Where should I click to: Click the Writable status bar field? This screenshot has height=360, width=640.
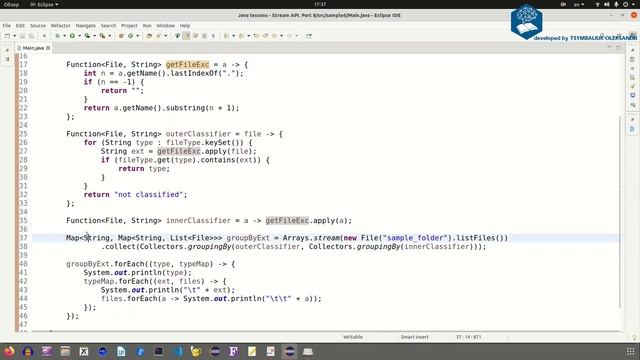353,337
